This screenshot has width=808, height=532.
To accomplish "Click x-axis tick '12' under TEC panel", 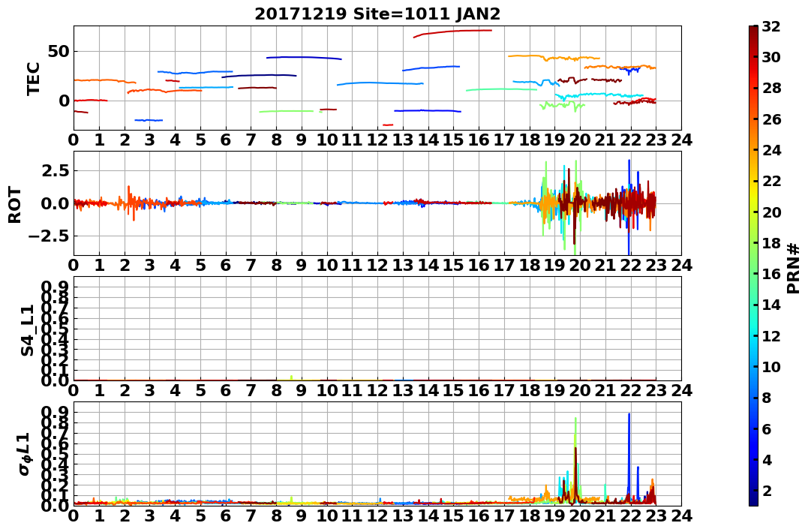I will click(377, 140).
